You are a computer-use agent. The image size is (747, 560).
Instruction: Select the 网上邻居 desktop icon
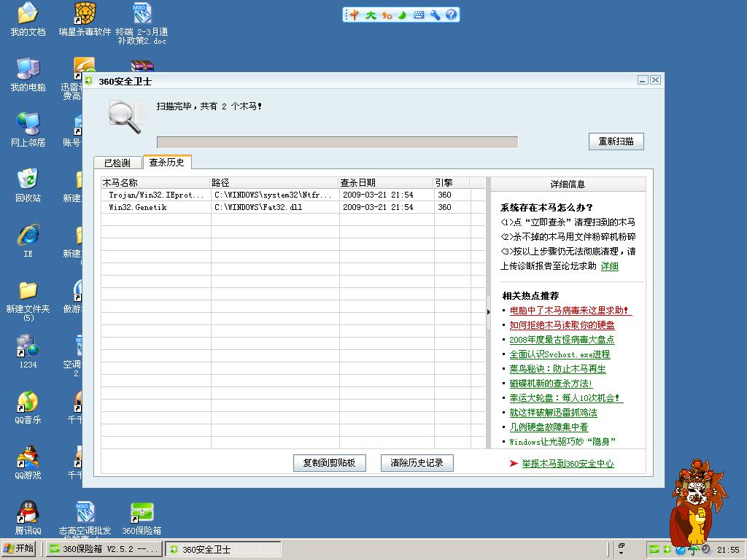28,130
